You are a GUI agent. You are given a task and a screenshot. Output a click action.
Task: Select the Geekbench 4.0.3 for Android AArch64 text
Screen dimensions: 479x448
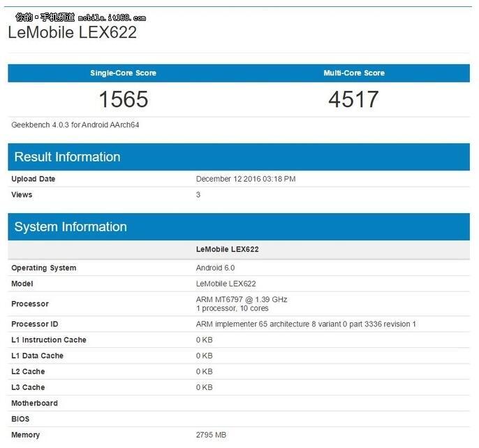click(75, 125)
